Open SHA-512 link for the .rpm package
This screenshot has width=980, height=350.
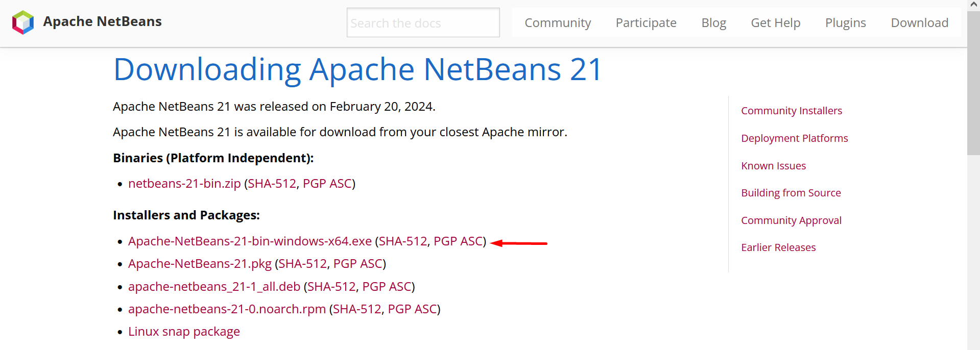click(357, 309)
